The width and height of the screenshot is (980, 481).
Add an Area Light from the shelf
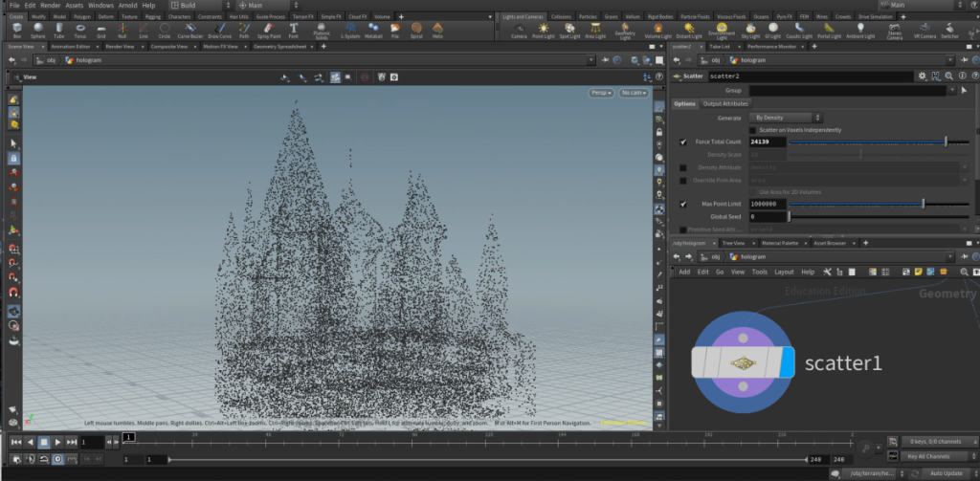click(x=595, y=30)
